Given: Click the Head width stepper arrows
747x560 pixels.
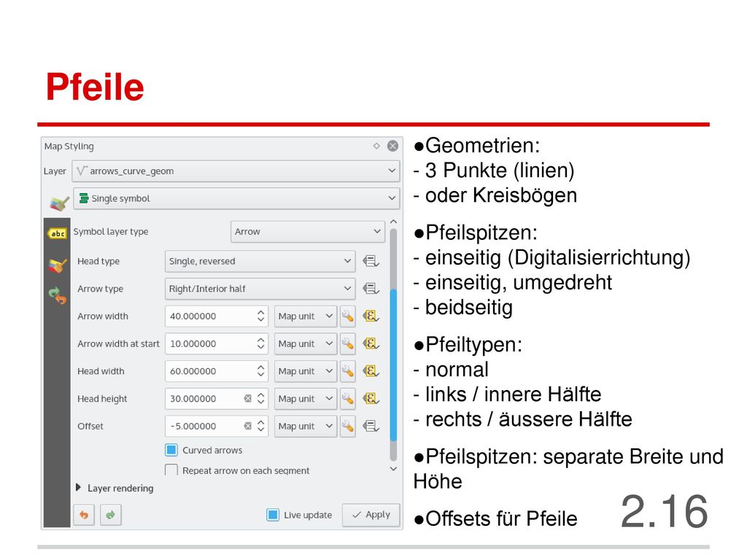Looking at the screenshot, I should pos(260,371).
